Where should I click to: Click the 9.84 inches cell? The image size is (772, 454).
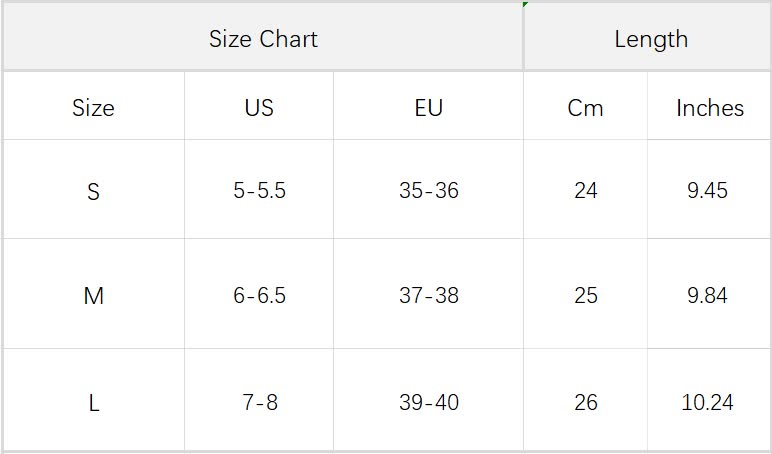707,296
